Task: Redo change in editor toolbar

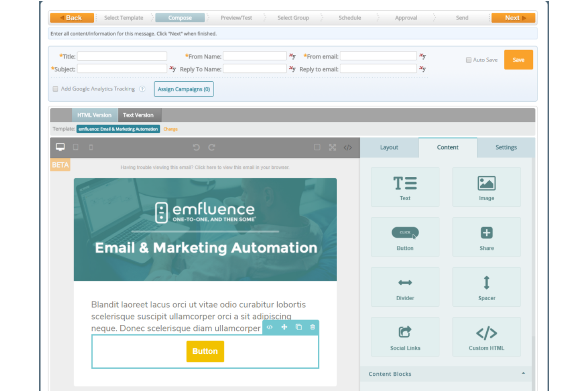Action: coord(212,147)
